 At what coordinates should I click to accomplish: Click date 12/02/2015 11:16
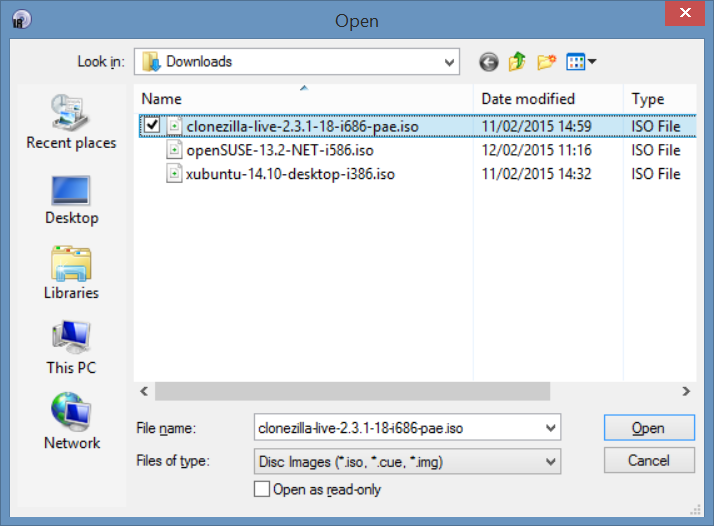pyautogui.click(x=536, y=150)
